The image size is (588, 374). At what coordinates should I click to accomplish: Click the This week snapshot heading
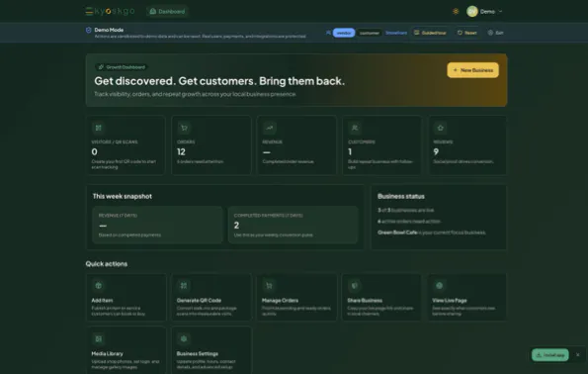tap(123, 196)
